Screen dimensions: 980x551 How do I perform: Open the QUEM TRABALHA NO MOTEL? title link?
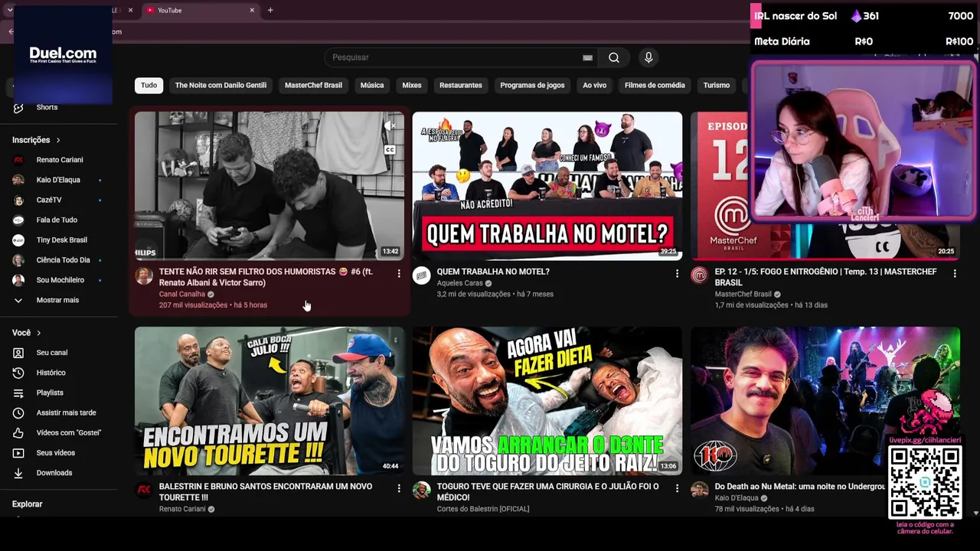tap(493, 272)
